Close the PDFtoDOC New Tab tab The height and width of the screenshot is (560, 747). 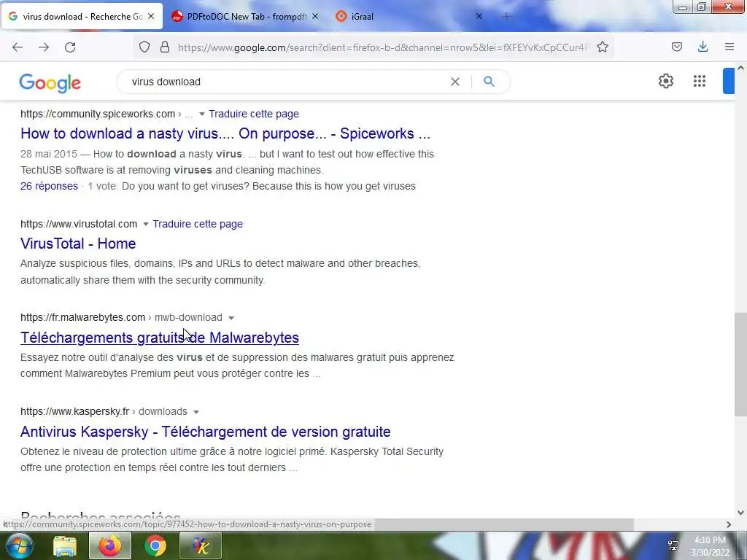[315, 16]
